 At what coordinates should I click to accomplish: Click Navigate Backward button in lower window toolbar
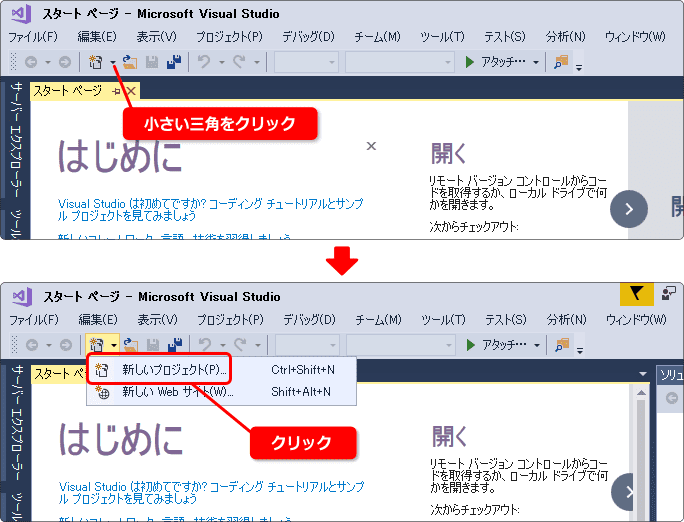tap(32, 345)
